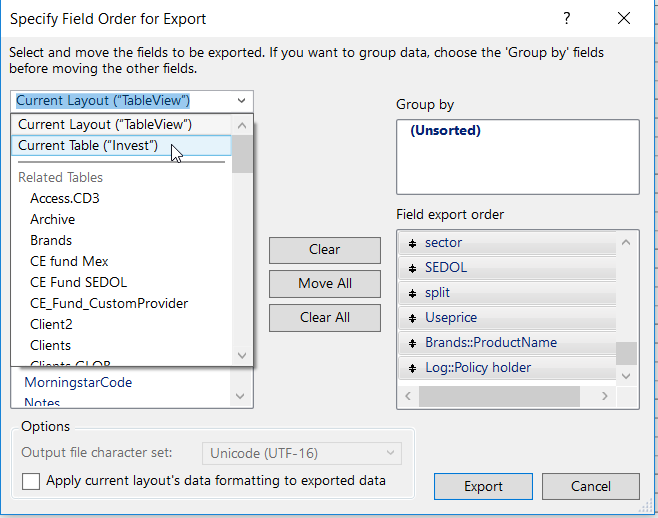Open dialog help with the question mark
Image resolution: width=658 pixels, height=518 pixels.
pos(567,19)
